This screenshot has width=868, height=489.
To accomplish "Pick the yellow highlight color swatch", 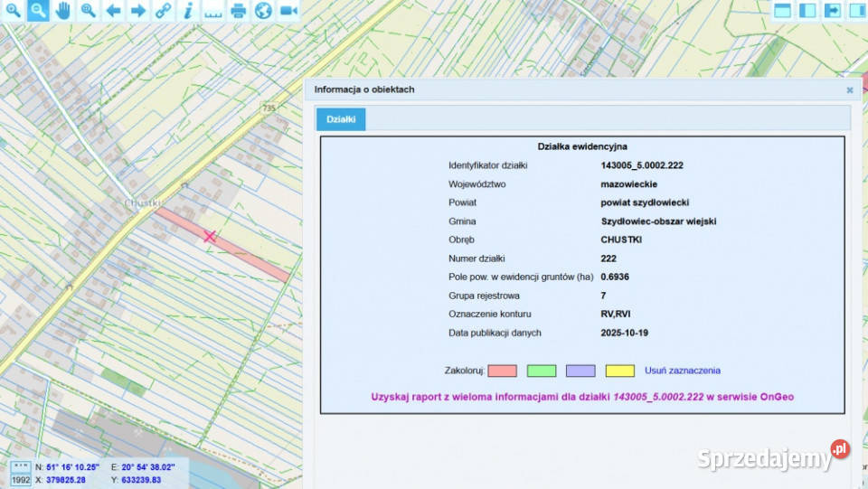I will (619, 371).
